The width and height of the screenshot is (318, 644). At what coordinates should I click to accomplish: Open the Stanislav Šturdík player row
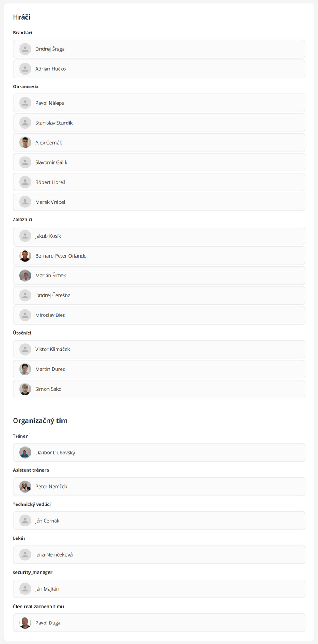click(x=159, y=123)
